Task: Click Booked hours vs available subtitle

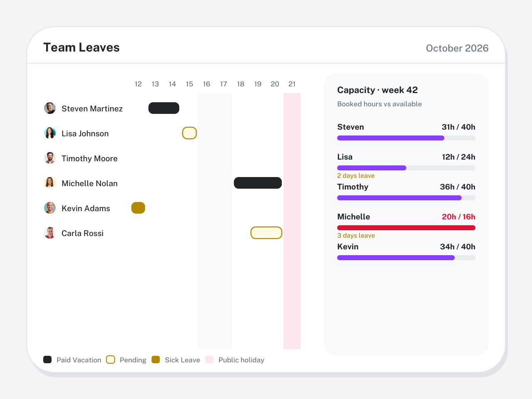Action: coord(379,104)
